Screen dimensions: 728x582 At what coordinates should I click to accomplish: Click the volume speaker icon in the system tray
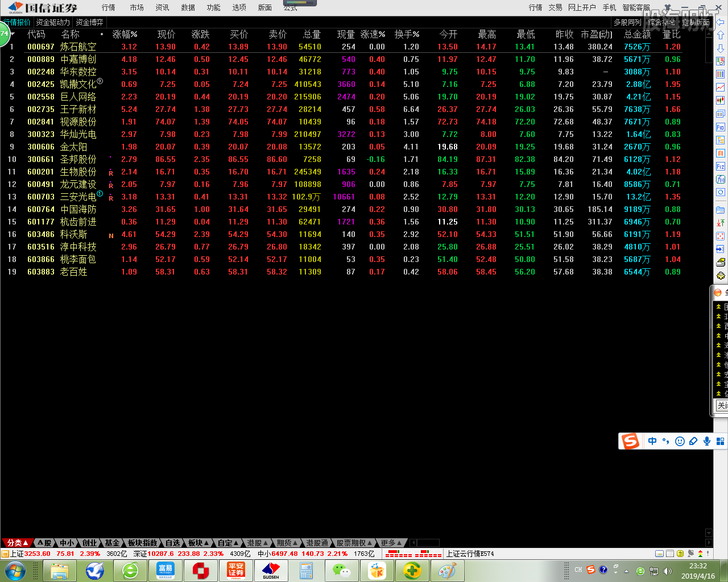pos(667,571)
